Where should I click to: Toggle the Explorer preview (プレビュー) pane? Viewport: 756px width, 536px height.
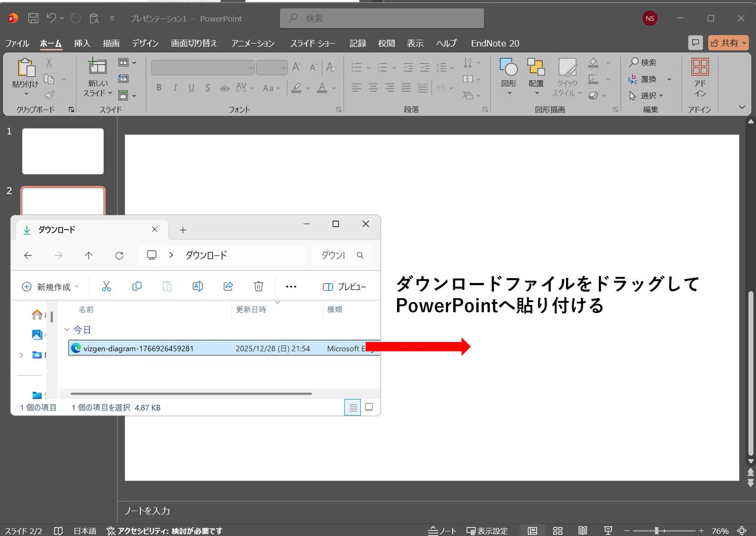(344, 287)
